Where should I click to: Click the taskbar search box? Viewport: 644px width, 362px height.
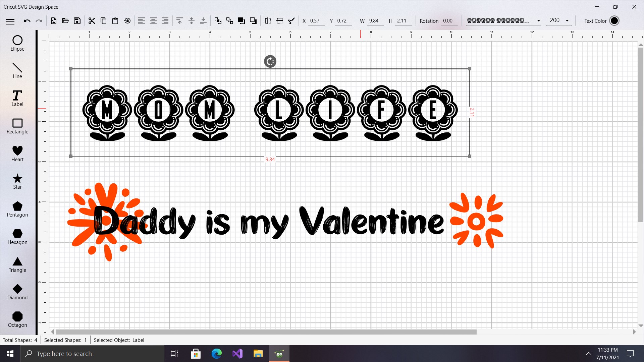point(92,354)
